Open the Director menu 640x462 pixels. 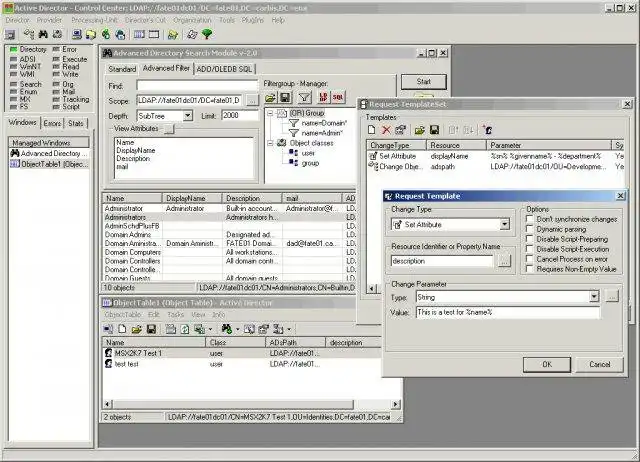18,20
